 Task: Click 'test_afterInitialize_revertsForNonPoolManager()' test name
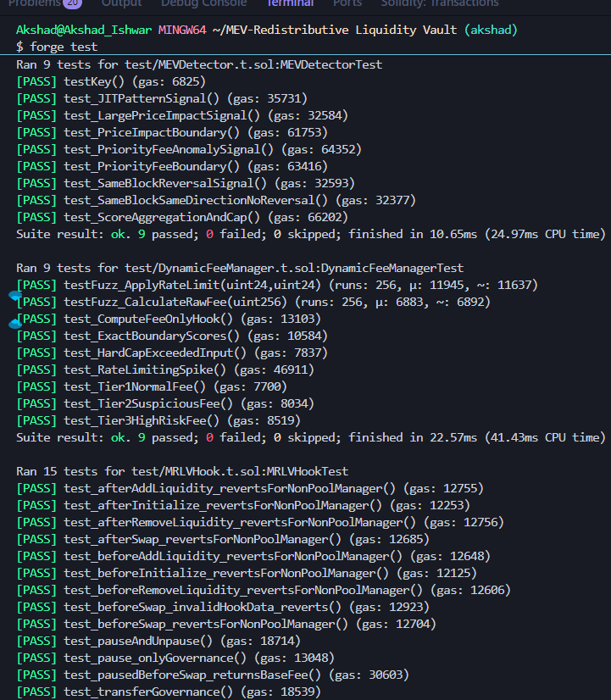coord(223,506)
